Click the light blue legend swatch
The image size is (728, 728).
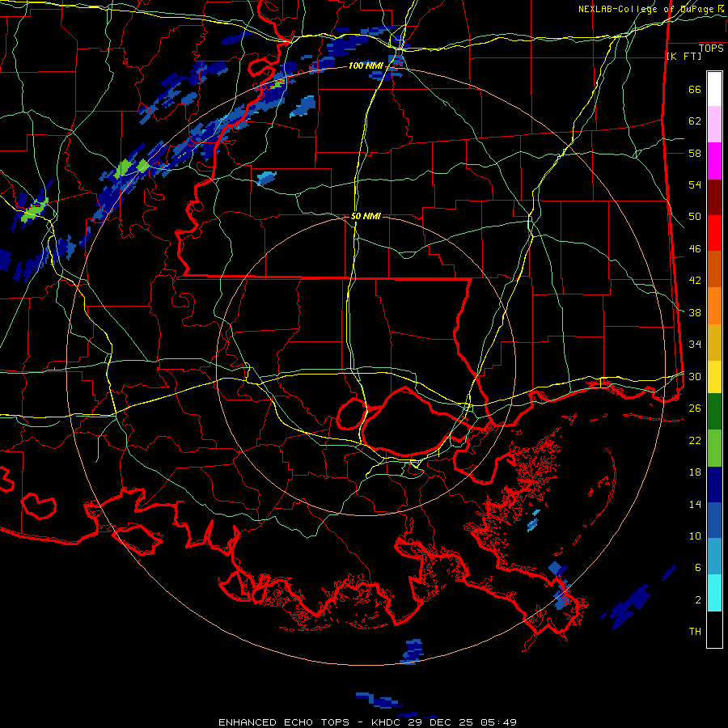pos(714,557)
